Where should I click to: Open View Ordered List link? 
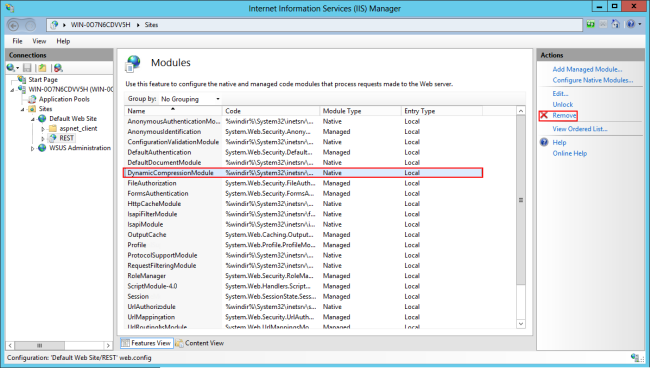(580, 129)
